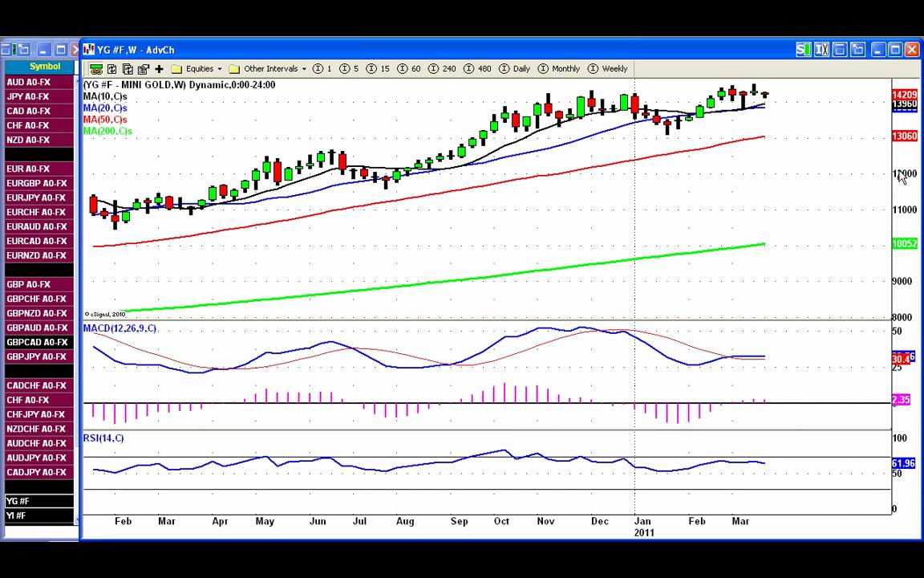Select CADCHF A0-FX in symbol list
The height and width of the screenshot is (578, 924).
click(39, 385)
